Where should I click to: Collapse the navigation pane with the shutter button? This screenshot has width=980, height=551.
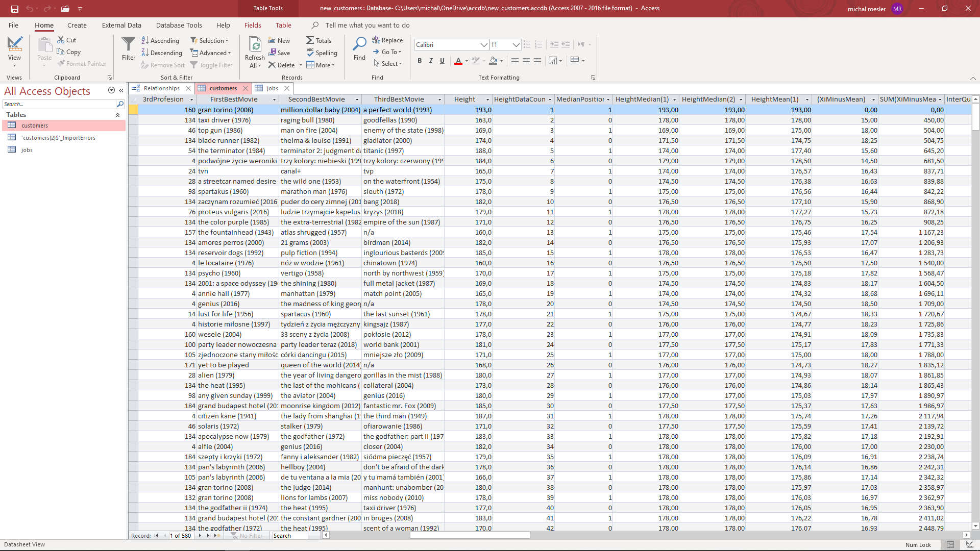[121, 91]
